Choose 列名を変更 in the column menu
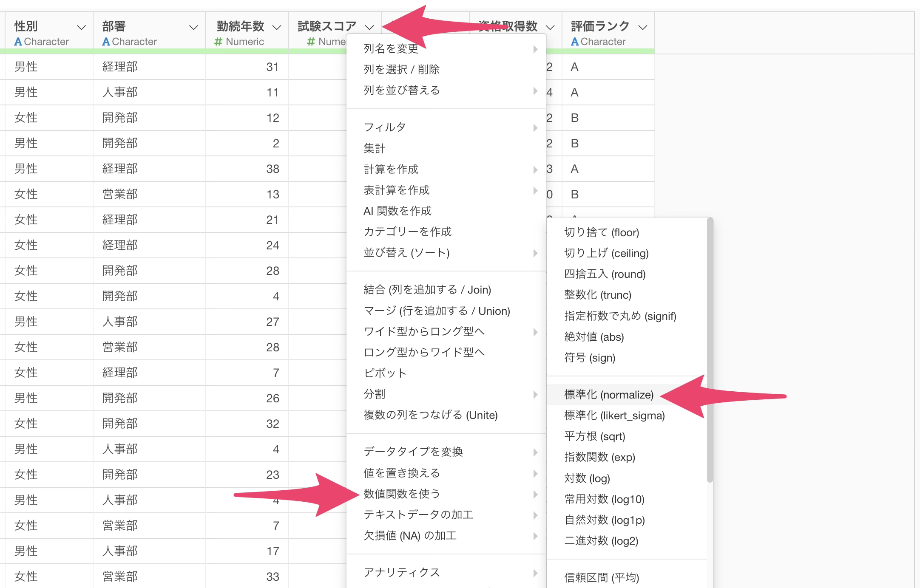The image size is (920, 588). click(x=391, y=49)
